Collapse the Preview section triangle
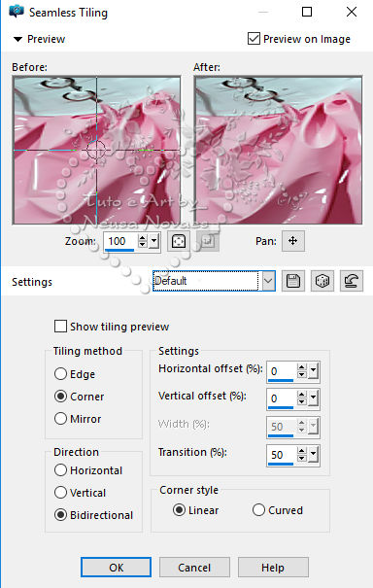Screen dimensions: 373x588 point(17,39)
